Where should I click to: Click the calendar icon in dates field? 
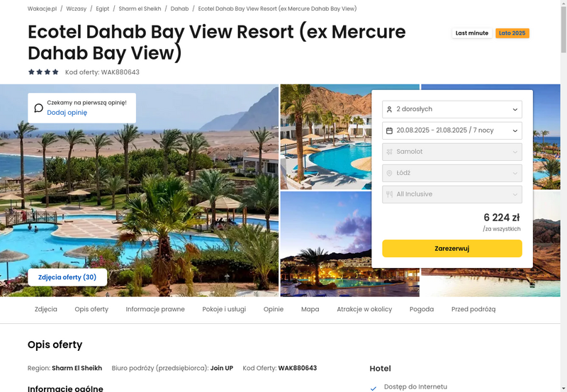point(389,130)
